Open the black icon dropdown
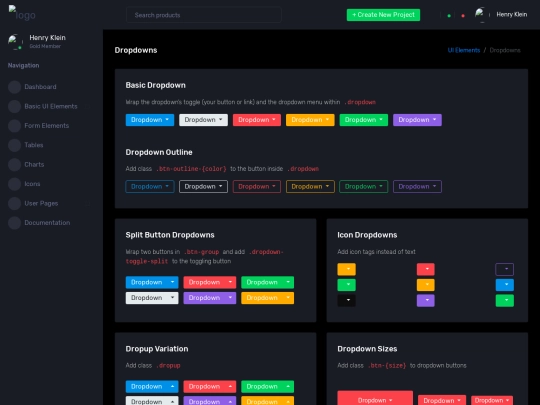 (346, 300)
